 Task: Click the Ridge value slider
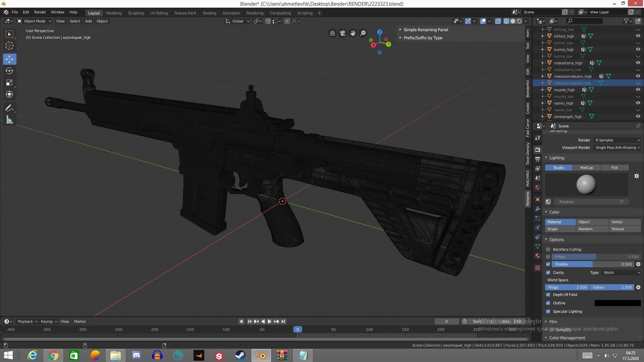pos(567,287)
